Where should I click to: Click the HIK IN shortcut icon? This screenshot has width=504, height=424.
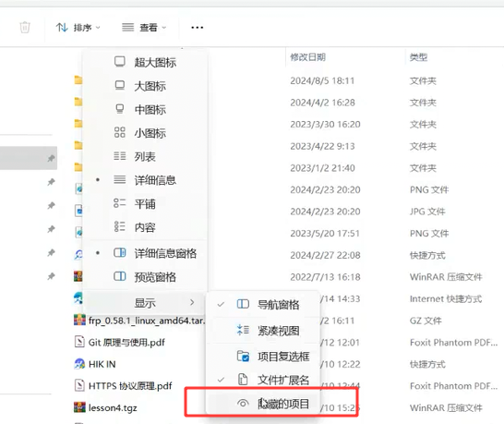click(79, 364)
